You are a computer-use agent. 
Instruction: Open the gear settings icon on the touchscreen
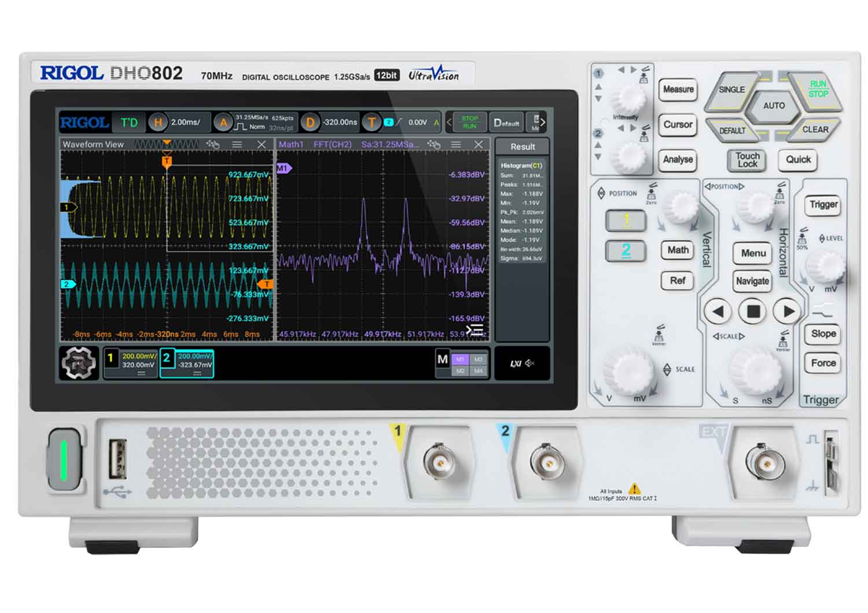point(79,363)
